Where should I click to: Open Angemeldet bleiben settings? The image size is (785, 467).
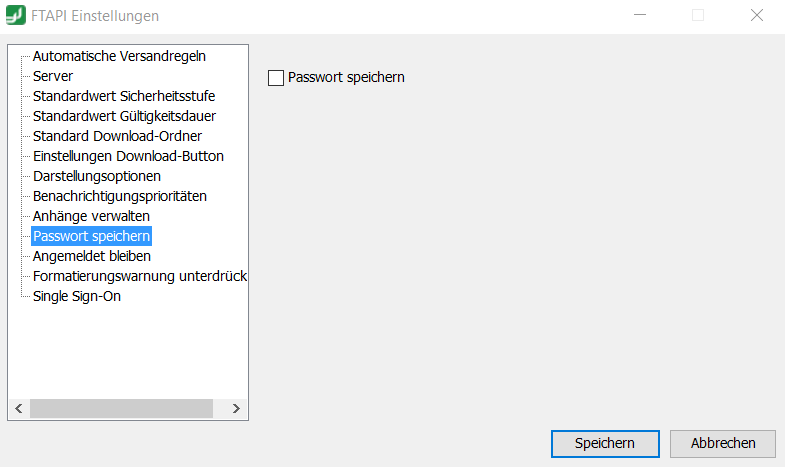[x=92, y=256]
